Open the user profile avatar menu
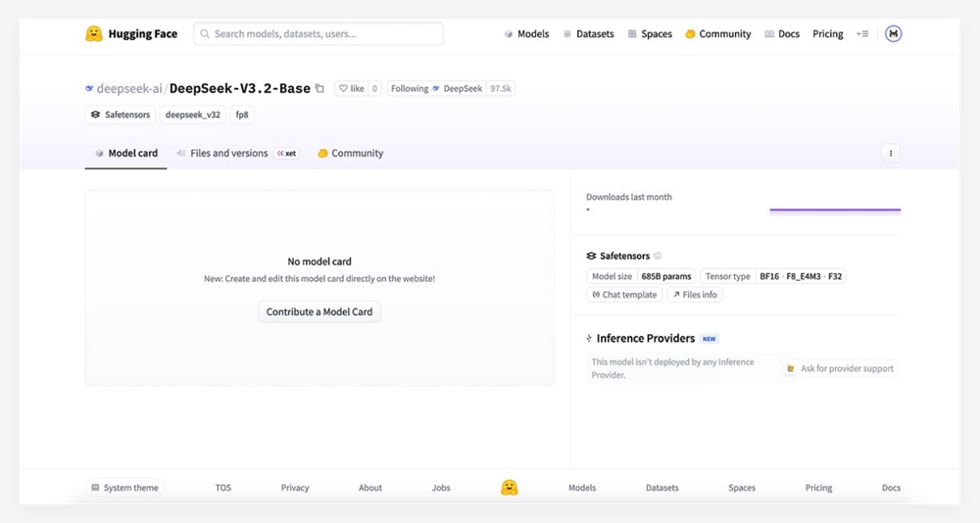 click(x=893, y=34)
